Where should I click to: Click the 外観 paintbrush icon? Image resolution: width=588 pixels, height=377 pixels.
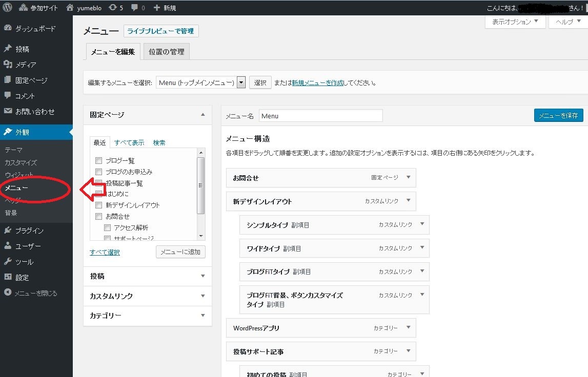click(8, 132)
